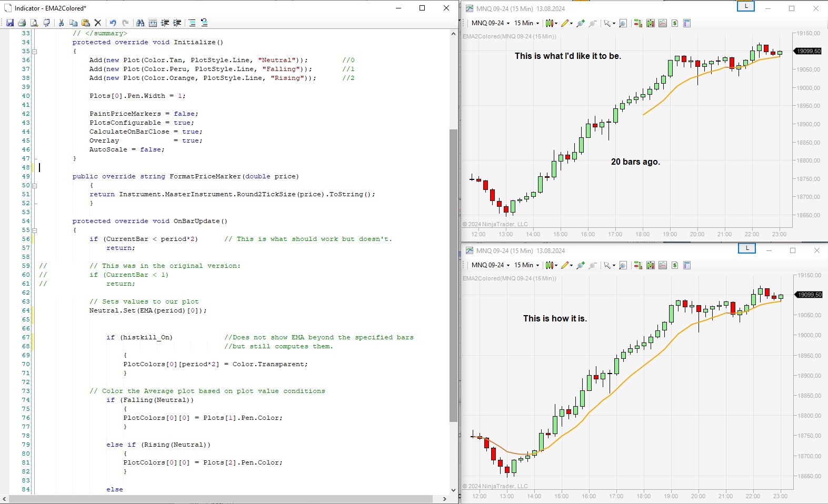
Task: Decrease indent of selected code
Action: (x=165, y=23)
